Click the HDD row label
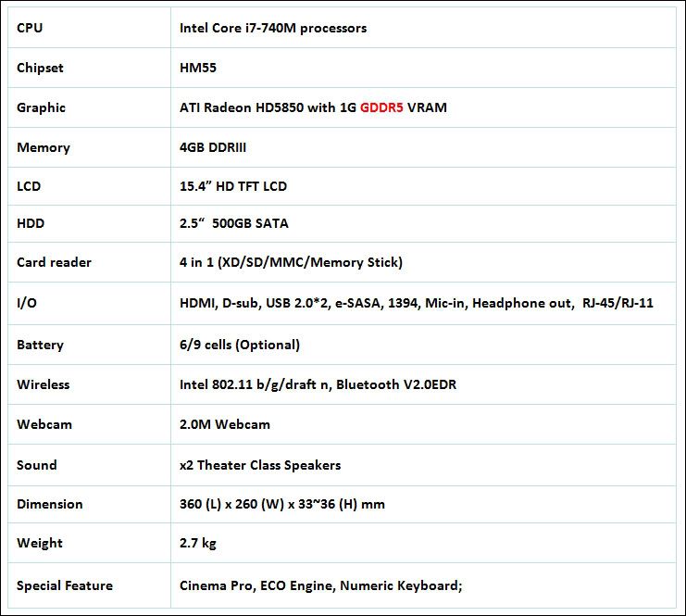 click(x=31, y=223)
